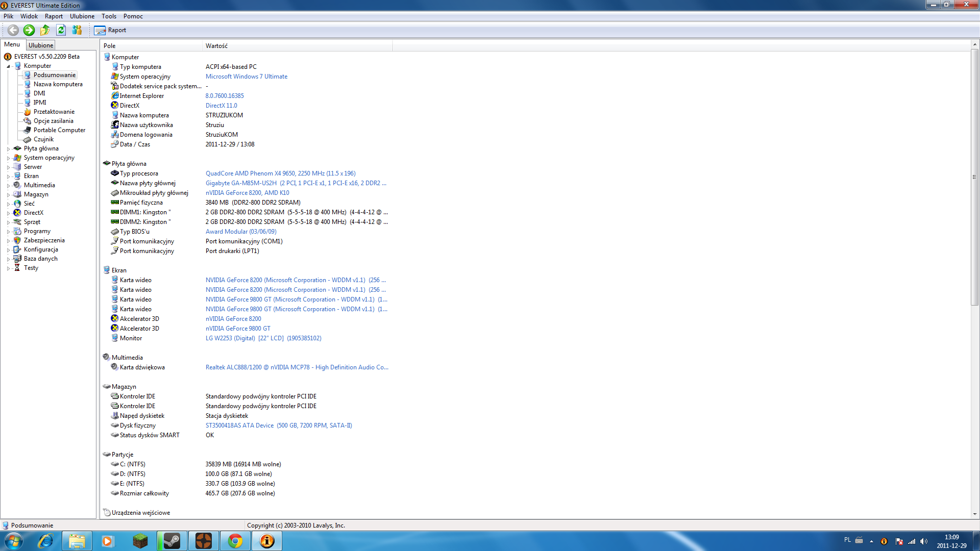Click the Zabezpieczenia shield icon
The width and height of the screenshot is (980, 551).
coord(17,240)
